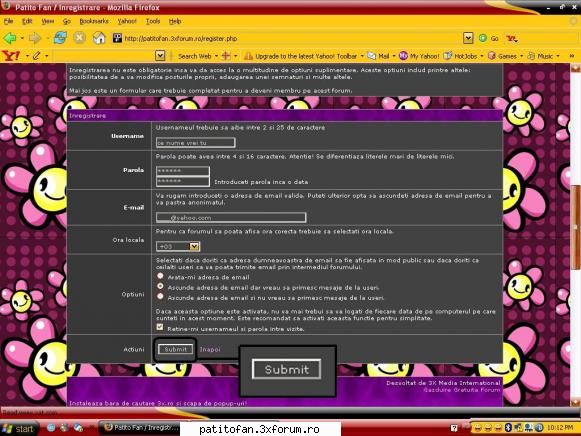The height and width of the screenshot is (436, 581).
Task: Click the vertical scrollbar thumb
Action: [x=575, y=227]
